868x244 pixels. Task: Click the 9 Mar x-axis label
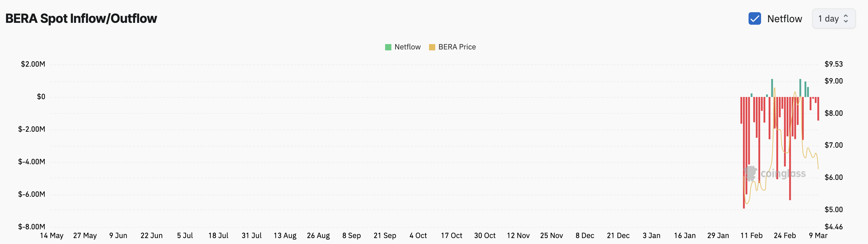818,236
